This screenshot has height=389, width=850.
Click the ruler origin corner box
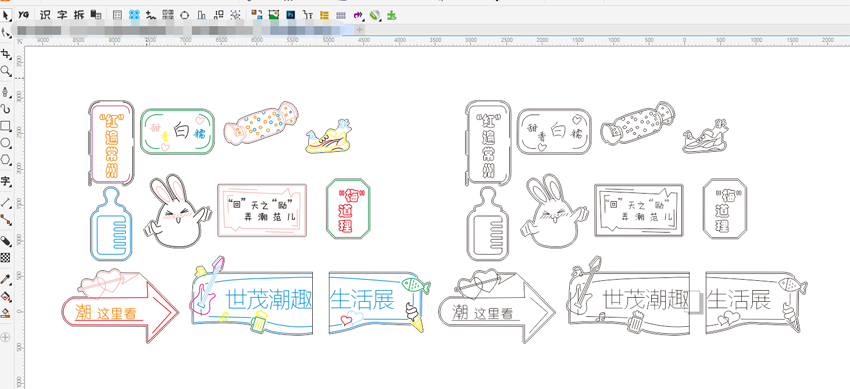click(x=20, y=41)
